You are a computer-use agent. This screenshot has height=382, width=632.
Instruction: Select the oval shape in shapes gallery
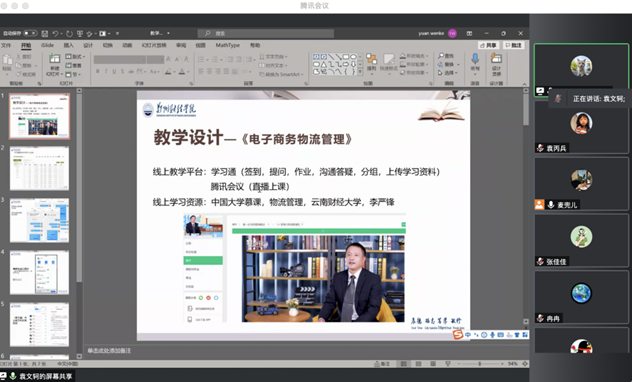coord(353,57)
